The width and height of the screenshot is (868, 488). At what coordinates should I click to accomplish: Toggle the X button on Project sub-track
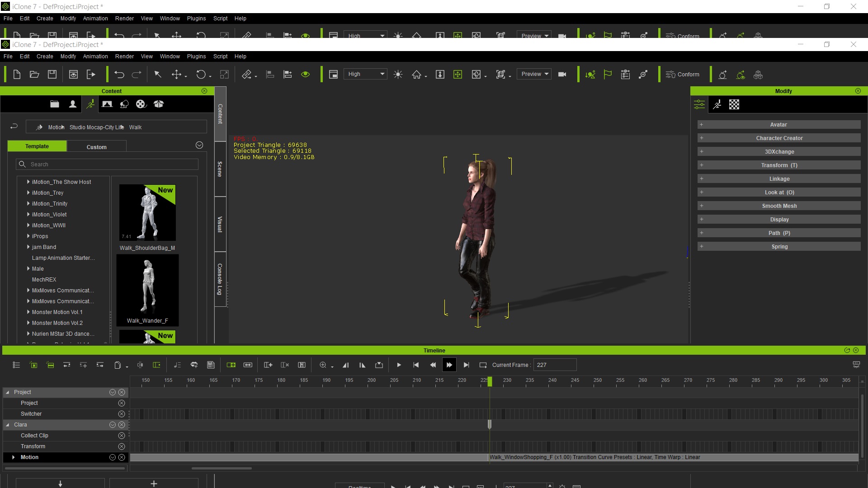[122, 403]
